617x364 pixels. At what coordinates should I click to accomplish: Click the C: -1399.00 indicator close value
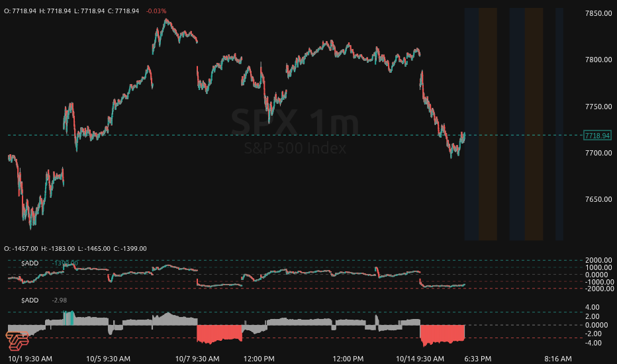(x=130, y=249)
